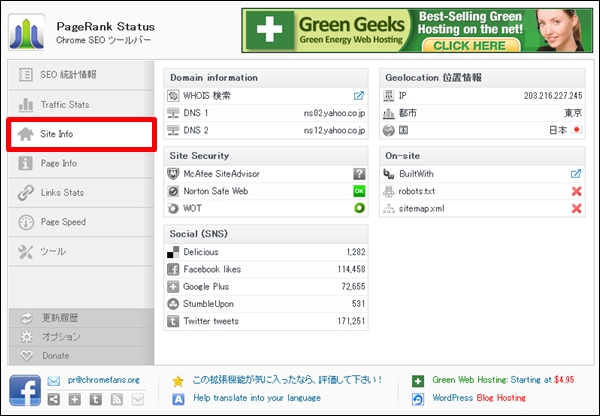Viewport: 600px width, 416px height.
Task: Open the Page Speed tab
Action: [81, 222]
